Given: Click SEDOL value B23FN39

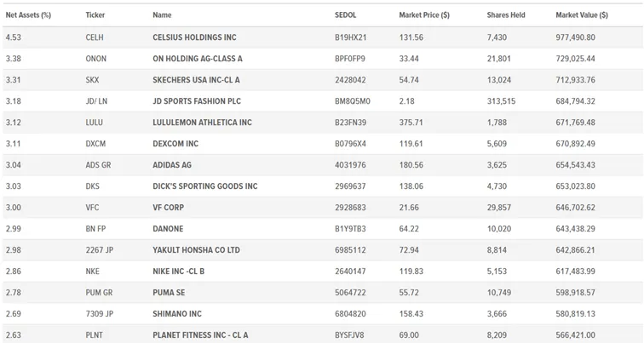Looking at the screenshot, I should pyautogui.click(x=350, y=123).
